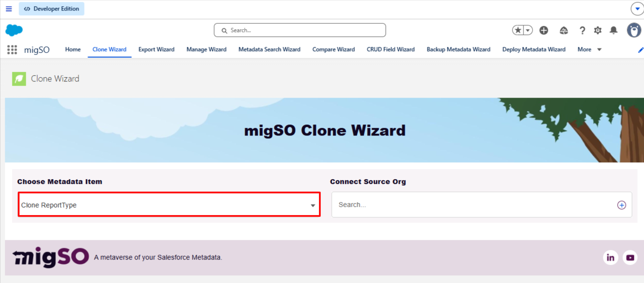Click the Favorites star icon
The height and width of the screenshot is (283, 644).
coord(518,30)
